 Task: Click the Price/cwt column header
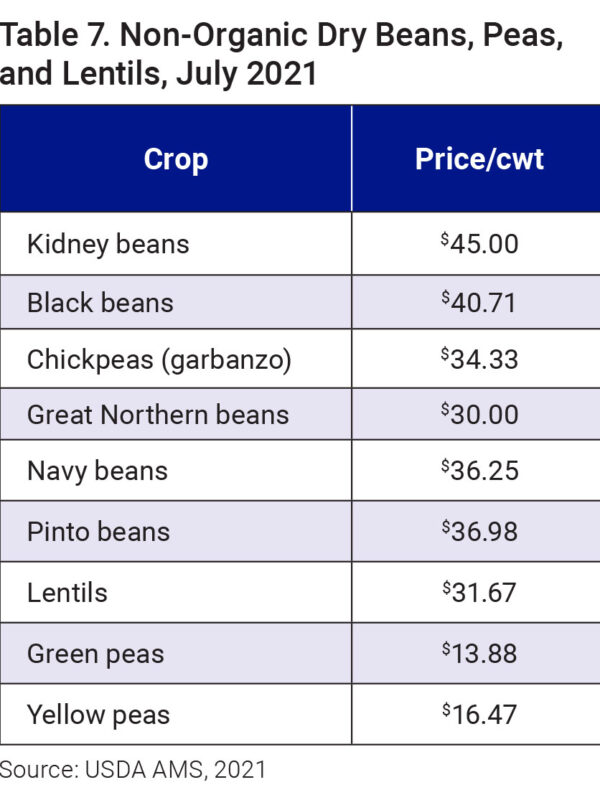tap(479, 159)
